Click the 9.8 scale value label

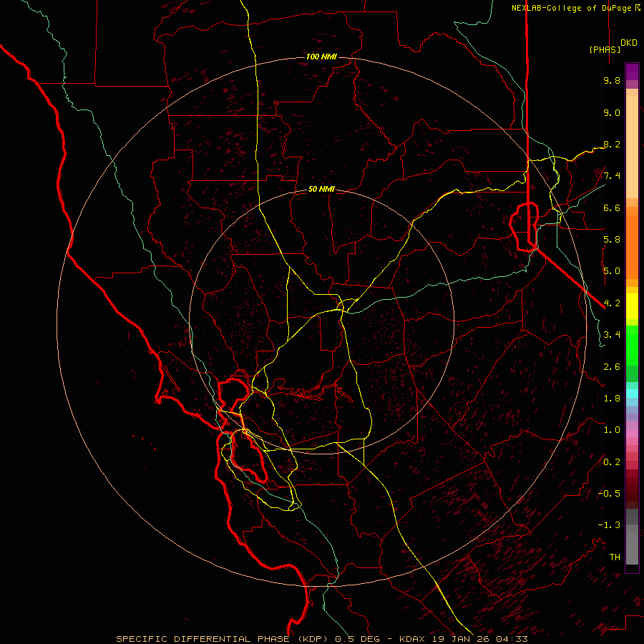[612, 80]
